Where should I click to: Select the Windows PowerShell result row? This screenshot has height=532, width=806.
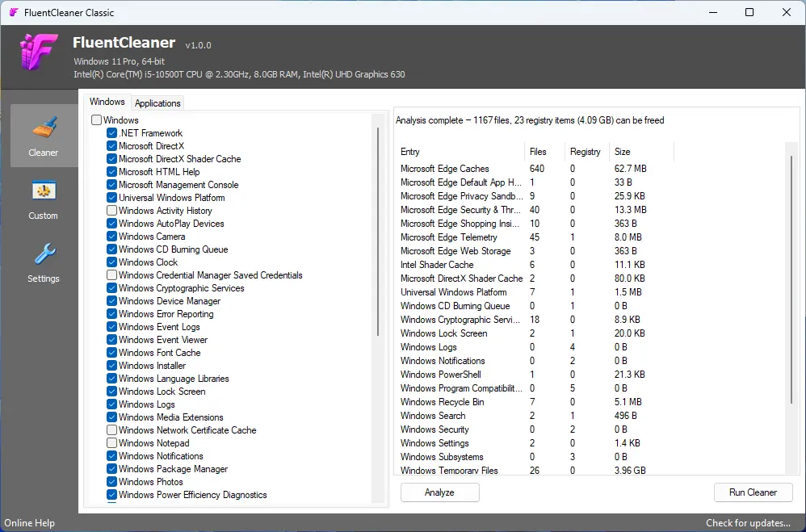[535, 375]
